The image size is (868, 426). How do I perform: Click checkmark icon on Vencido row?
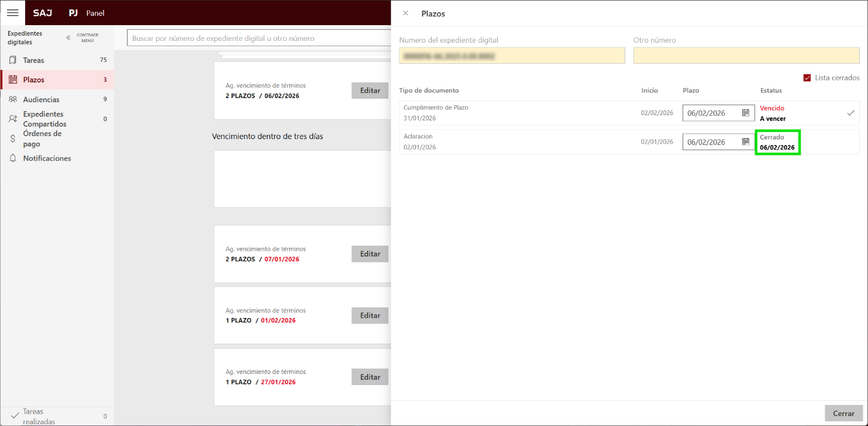850,113
